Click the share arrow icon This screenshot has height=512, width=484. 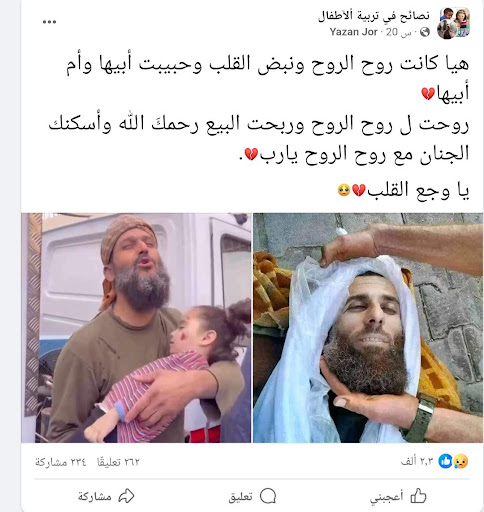tap(127, 496)
